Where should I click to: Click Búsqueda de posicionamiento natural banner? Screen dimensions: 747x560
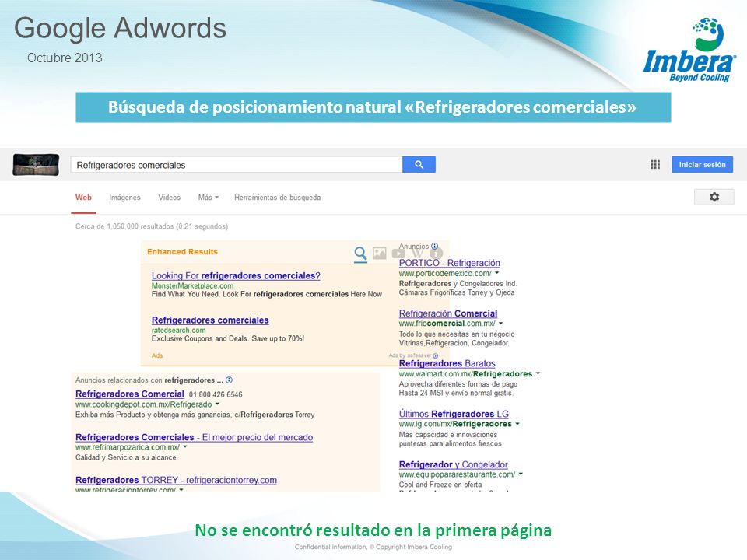373,107
